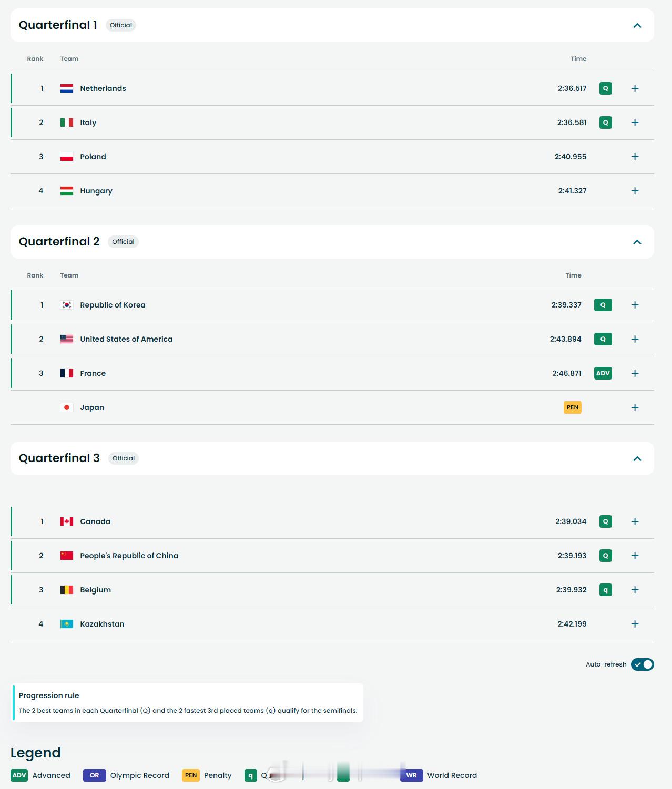Viewport: 672px width, 789px height.
Task: Open Republic of Korea details plus
Action: [635, 305]
